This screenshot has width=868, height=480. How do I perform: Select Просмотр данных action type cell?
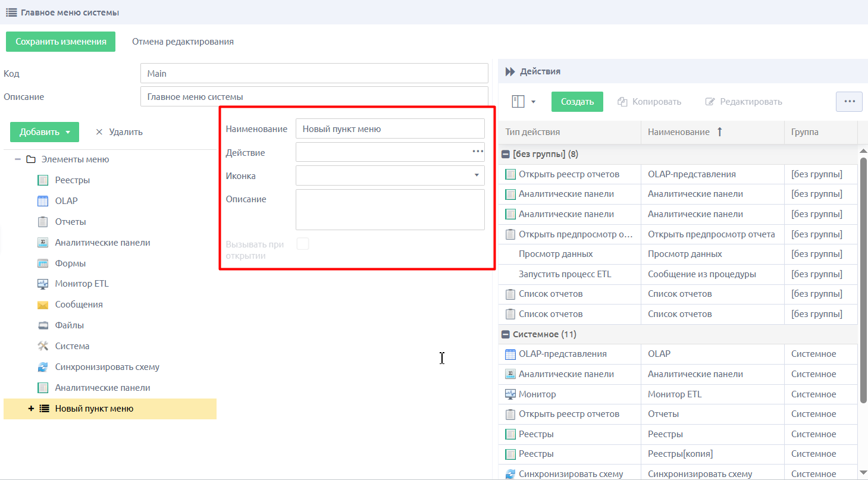tap(570, 255)
